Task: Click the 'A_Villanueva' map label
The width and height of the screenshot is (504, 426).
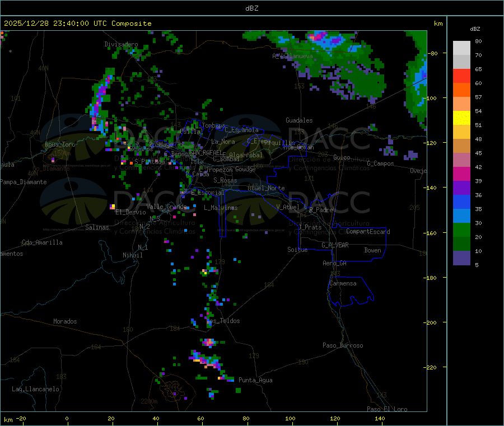Action: (292, 56)
